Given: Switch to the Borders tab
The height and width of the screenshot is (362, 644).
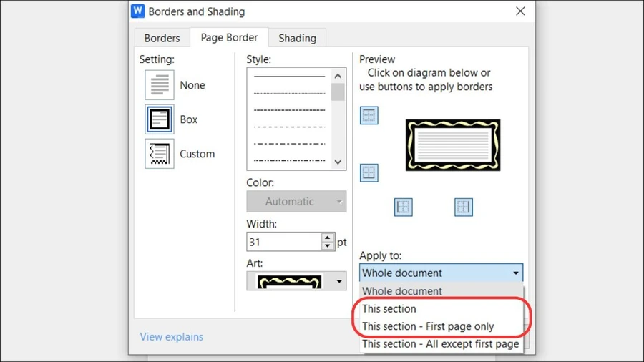Looking at the screenshot, I should 162,38.
